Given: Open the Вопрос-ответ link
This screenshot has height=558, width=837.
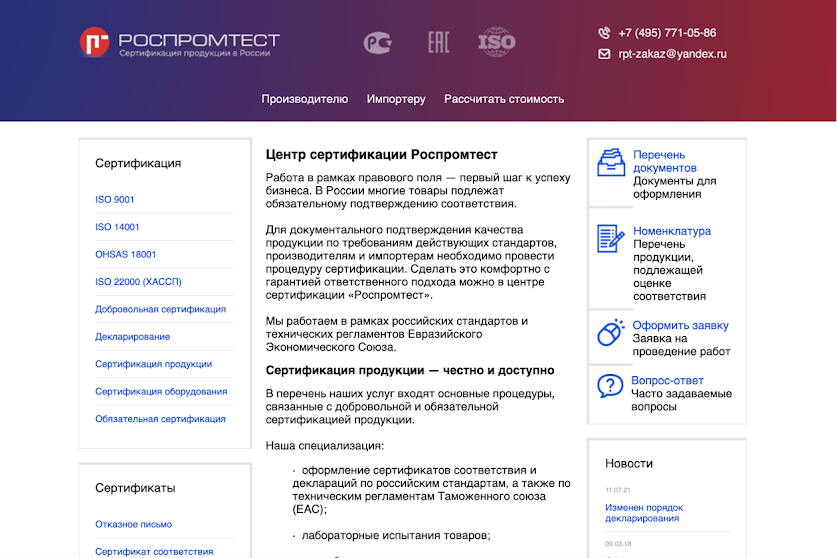Looking at the screenshot, I should [x=667, y=380].
